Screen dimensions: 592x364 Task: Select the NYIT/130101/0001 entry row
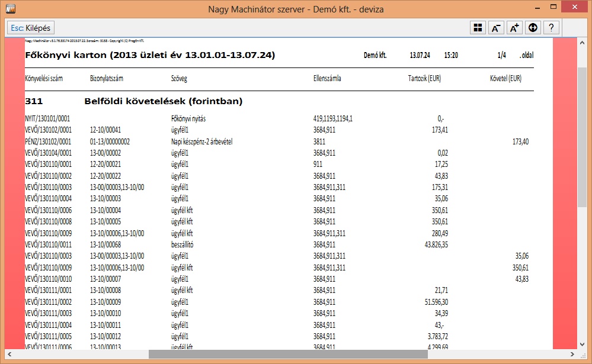tap(48, 118)
